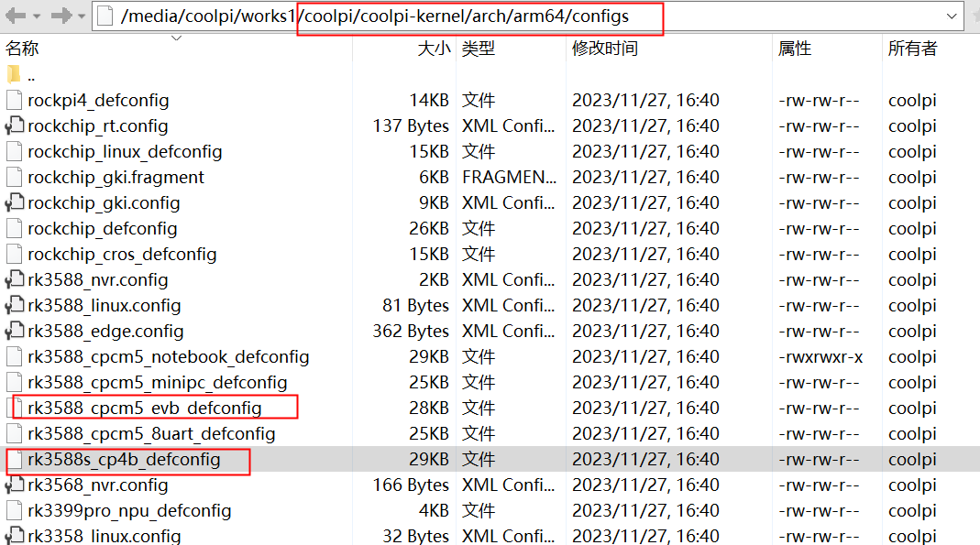Click the file name rockpi4_defconfig
980x545 pixels.
point(98,100)
